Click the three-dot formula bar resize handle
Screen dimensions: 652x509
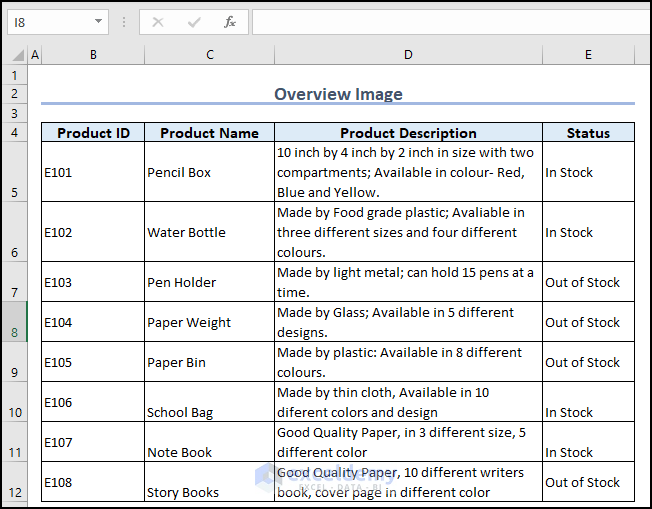[x=124, y=22]
